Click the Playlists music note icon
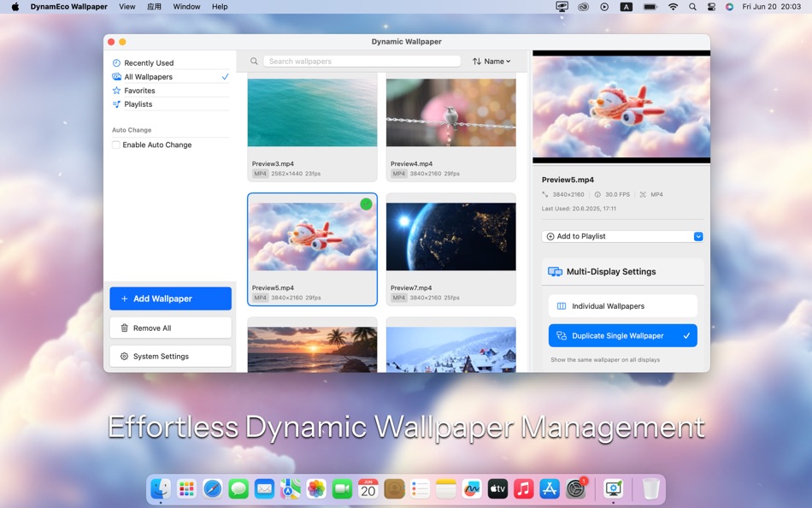This screenshot has height=508, width=812. point(116,104)
